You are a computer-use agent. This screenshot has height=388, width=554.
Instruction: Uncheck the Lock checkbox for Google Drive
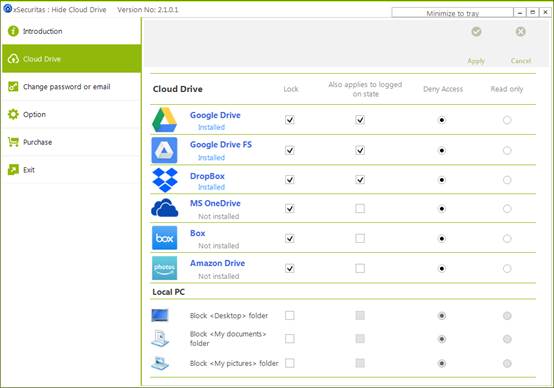pos(290,120)
